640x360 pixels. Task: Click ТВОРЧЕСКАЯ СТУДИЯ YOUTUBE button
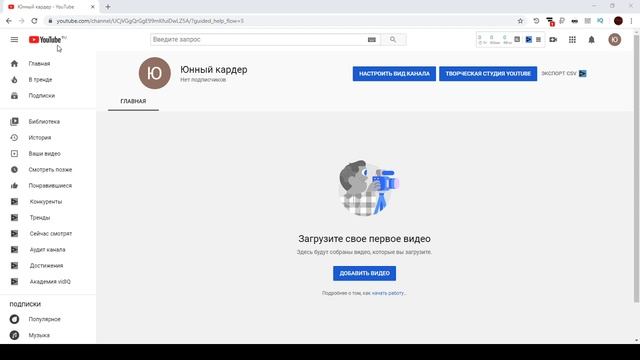(x=488, y=74)
